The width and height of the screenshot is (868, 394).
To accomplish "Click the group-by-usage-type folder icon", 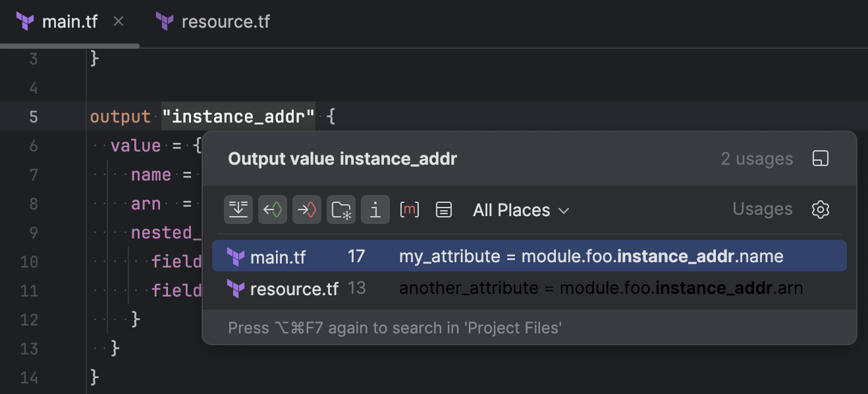I will tap(340, 210).
